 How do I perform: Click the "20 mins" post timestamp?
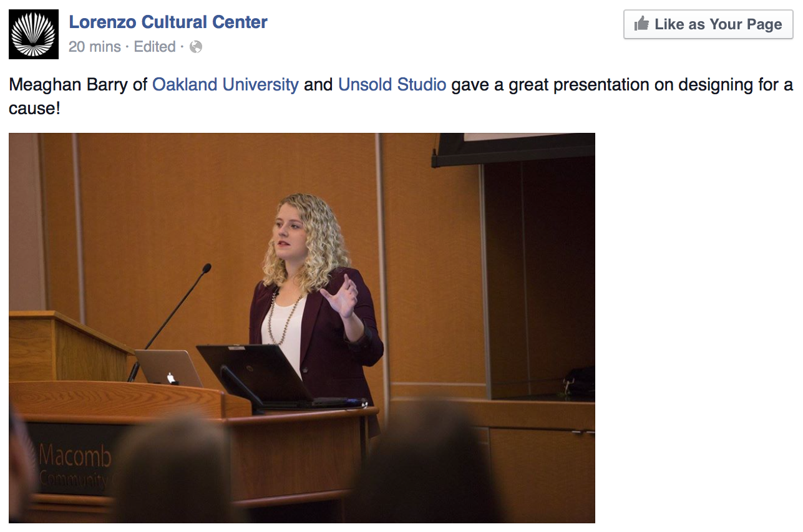point(95,47)
